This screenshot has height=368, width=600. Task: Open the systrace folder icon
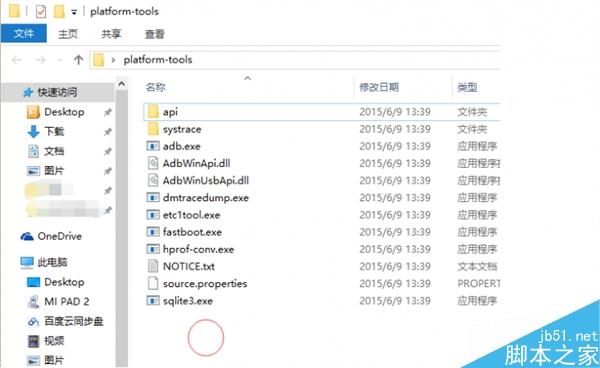[153, 129]
